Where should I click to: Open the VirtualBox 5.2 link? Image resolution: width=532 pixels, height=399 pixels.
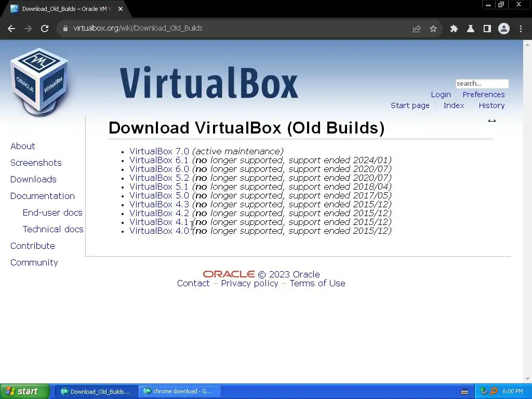(159, 178)
